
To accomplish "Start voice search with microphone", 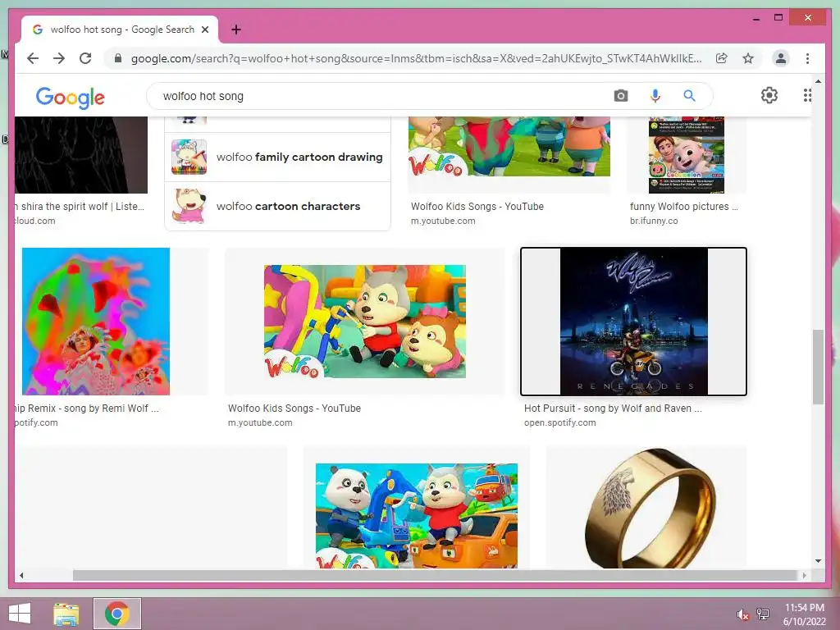I will click(655, 96).
